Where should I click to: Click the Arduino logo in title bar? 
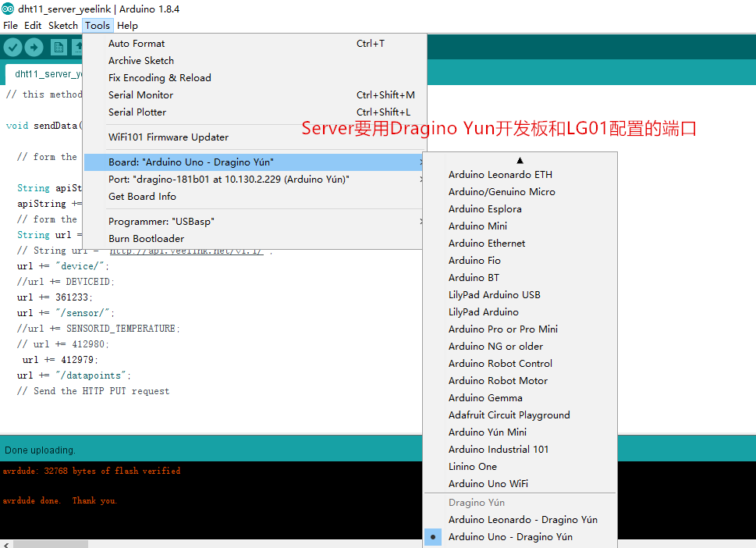coord(8,9)
